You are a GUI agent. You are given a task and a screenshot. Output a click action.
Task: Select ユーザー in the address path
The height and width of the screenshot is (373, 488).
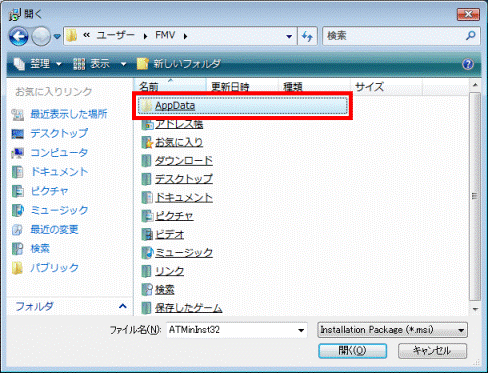[116, 35]
